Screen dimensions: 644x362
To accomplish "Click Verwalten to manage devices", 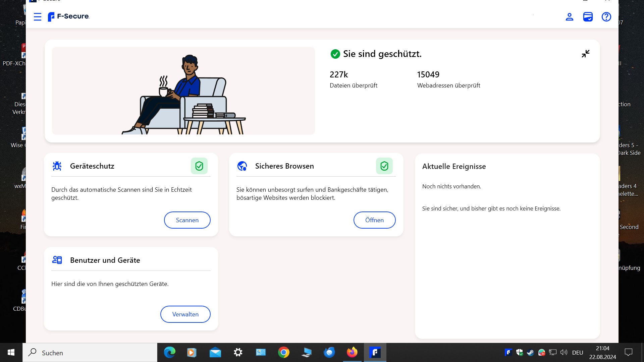I will (185, 314).
